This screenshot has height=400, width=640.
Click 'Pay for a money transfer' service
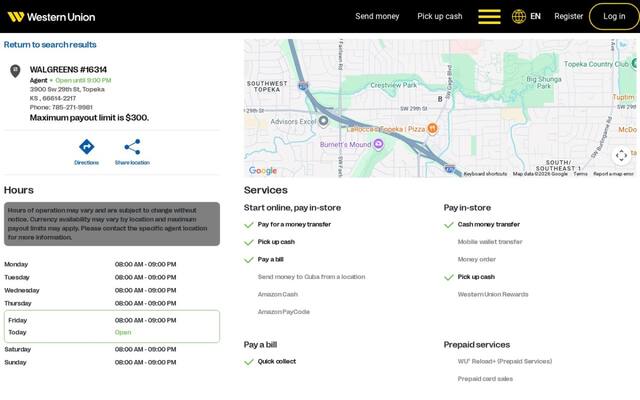pyautogui.click(x=294, y=224)
